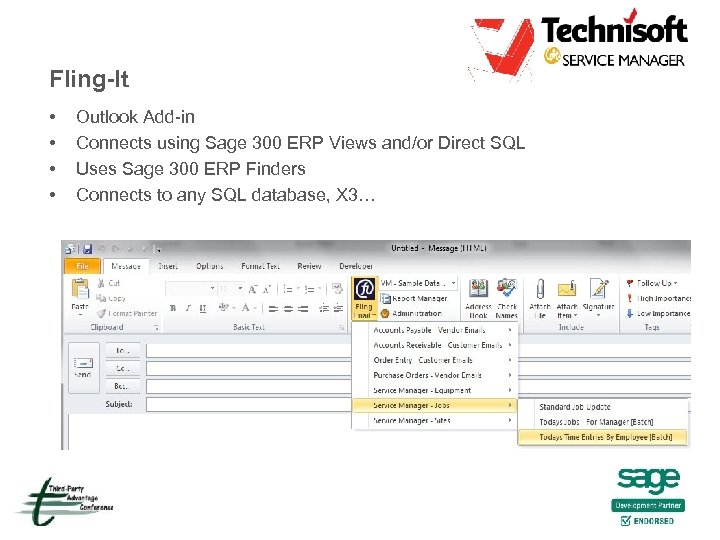
Task: Click the Format Painter brush icon
Action: pos(101,314)
